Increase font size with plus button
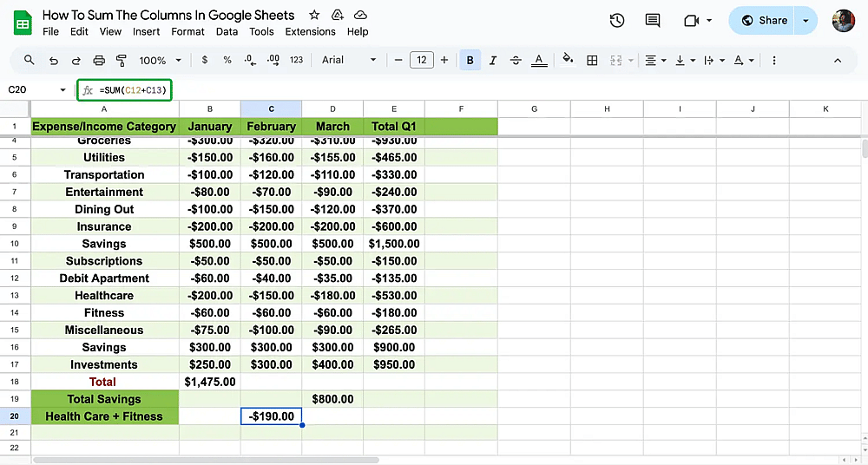Screen dimensions: 868x465 pyautogui.click(x=444, y=60)
